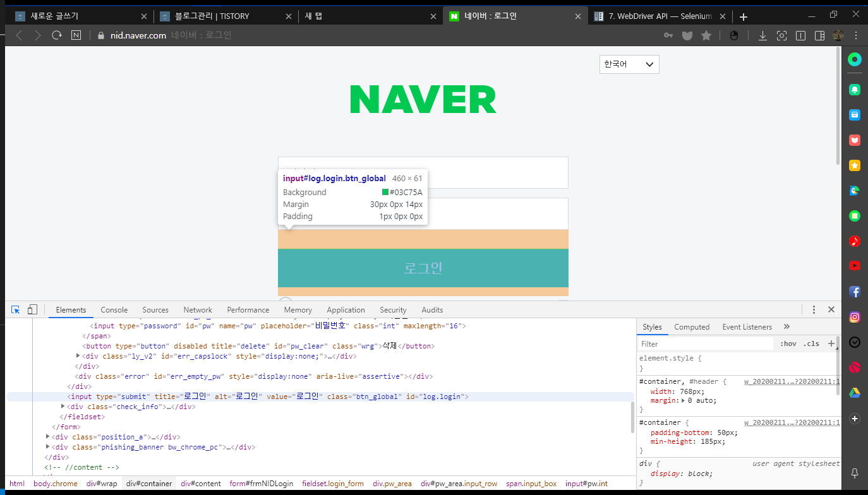Select input#pw.int in the breadcrumb
Screen dimensions: 868x495
586,484
